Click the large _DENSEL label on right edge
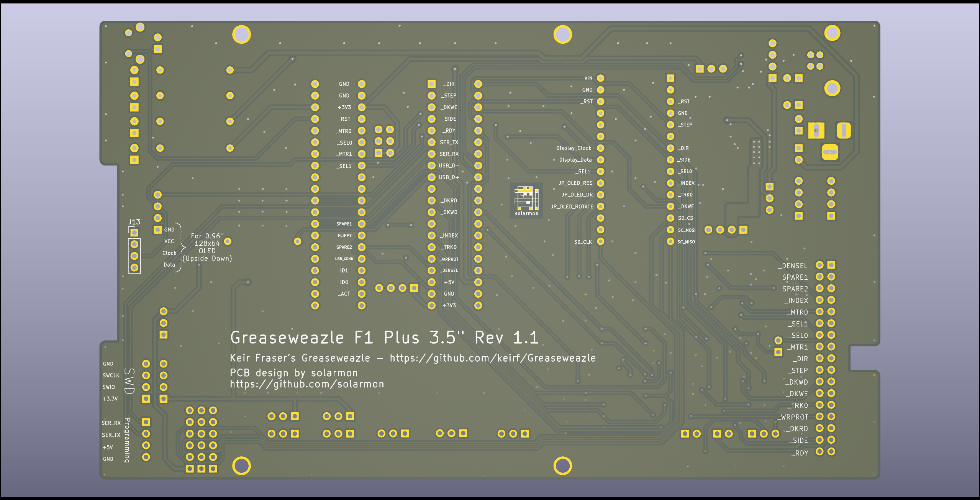Viewport: 980px width, 500px height. (x=793, y=266)
